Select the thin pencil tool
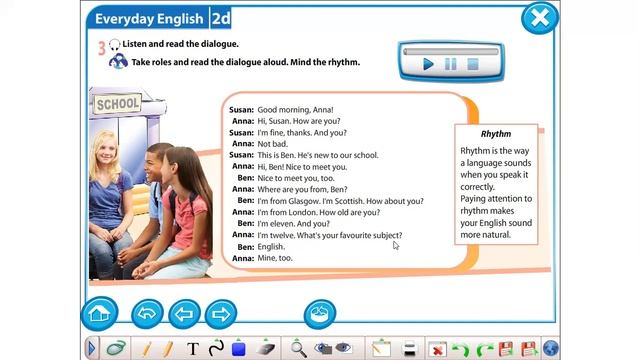This screenshot has height=360, width=640. (x=147, y=349)
